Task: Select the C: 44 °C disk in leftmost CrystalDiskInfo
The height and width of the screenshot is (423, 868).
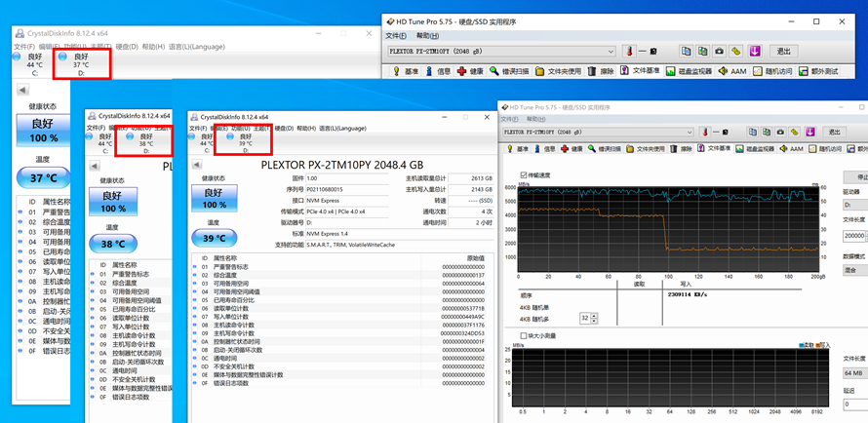Action: pos(34,61)
